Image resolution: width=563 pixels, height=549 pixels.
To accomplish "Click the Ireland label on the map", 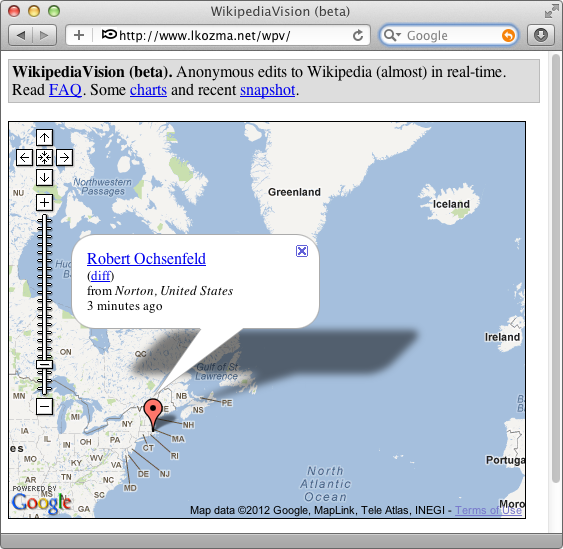I will [x=502, y=337].
